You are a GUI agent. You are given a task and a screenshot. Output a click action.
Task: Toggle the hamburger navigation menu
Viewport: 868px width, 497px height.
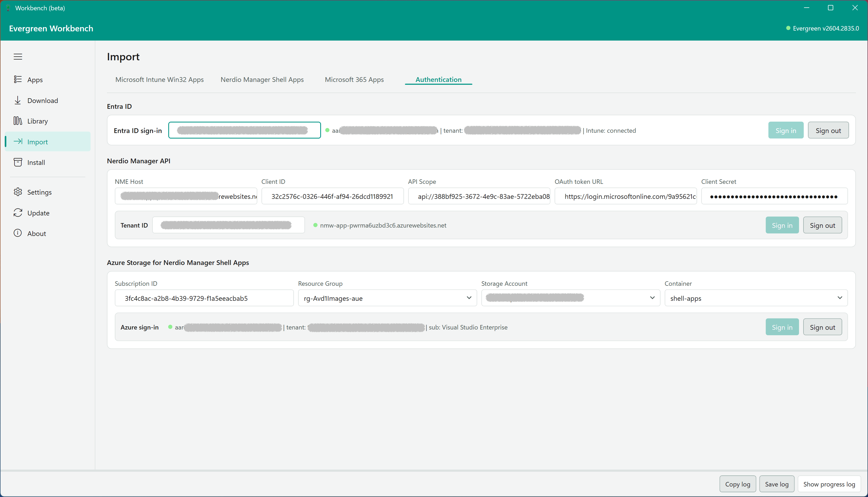[x=18, y=57]
